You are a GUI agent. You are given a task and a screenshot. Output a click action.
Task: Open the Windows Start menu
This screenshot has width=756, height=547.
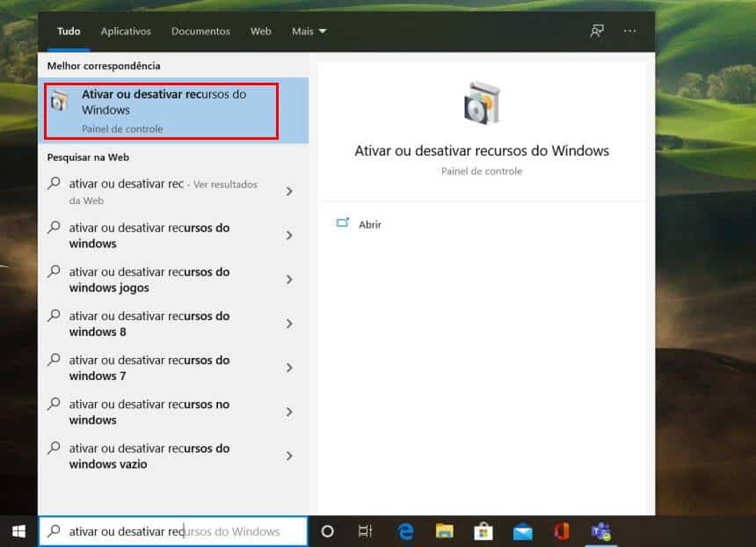click(x=18, y=531)
